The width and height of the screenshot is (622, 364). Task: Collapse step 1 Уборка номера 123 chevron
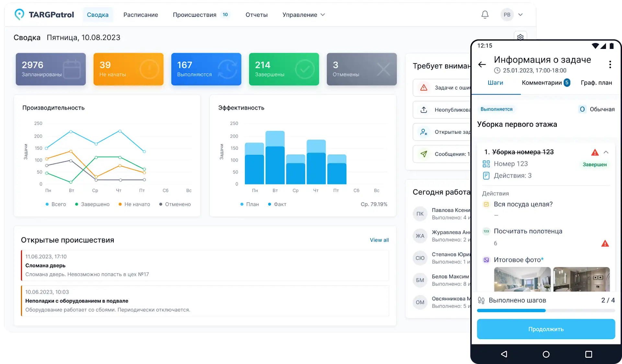point(606,152)
